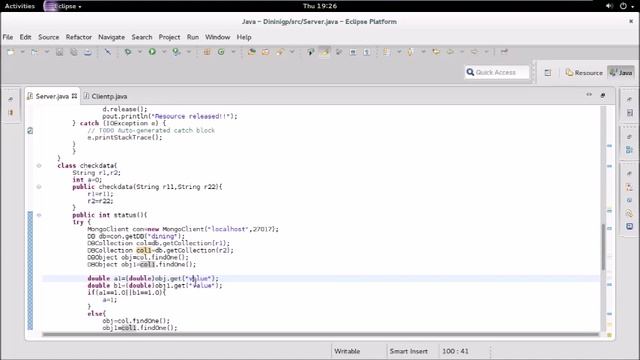Screen dimensions: 640x360
Task: Click the New Java Package icon
Action: 207,52
